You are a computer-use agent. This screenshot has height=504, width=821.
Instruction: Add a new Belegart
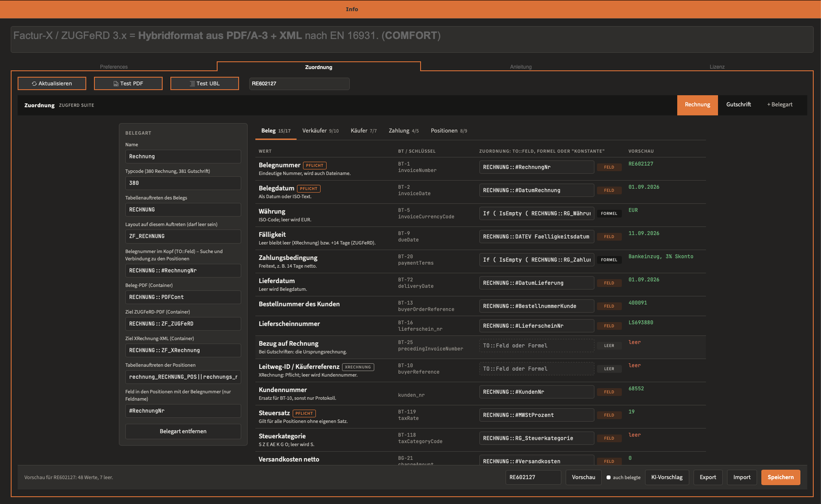pyautogui.click(x=780, y=105)
